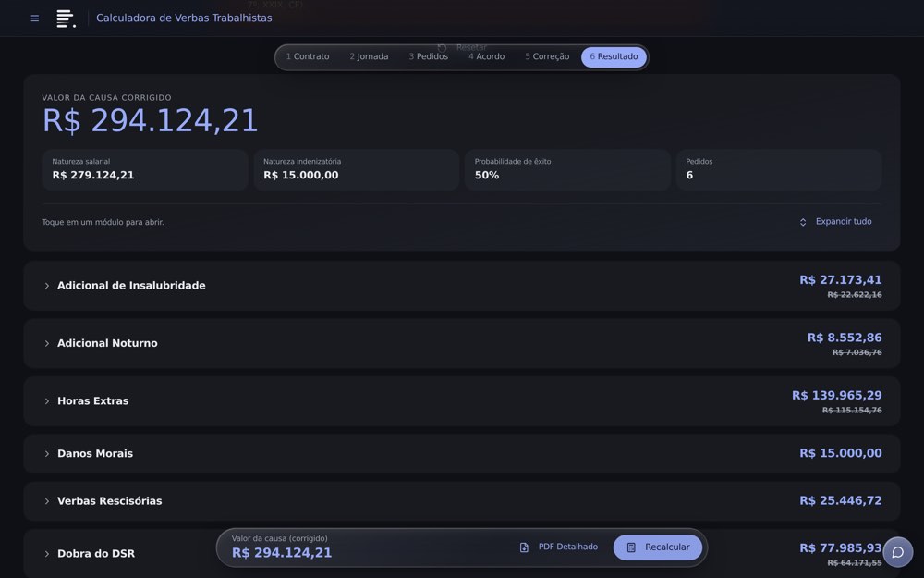Image resolution: width=924 pixels, height=578 pixels.
Task: Open the chat support bubble
Action: (897, 552)
